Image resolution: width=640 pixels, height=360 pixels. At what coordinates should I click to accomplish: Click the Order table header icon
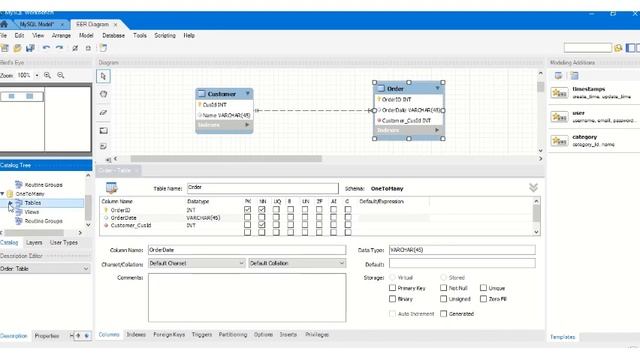click(x=381, y=88)
